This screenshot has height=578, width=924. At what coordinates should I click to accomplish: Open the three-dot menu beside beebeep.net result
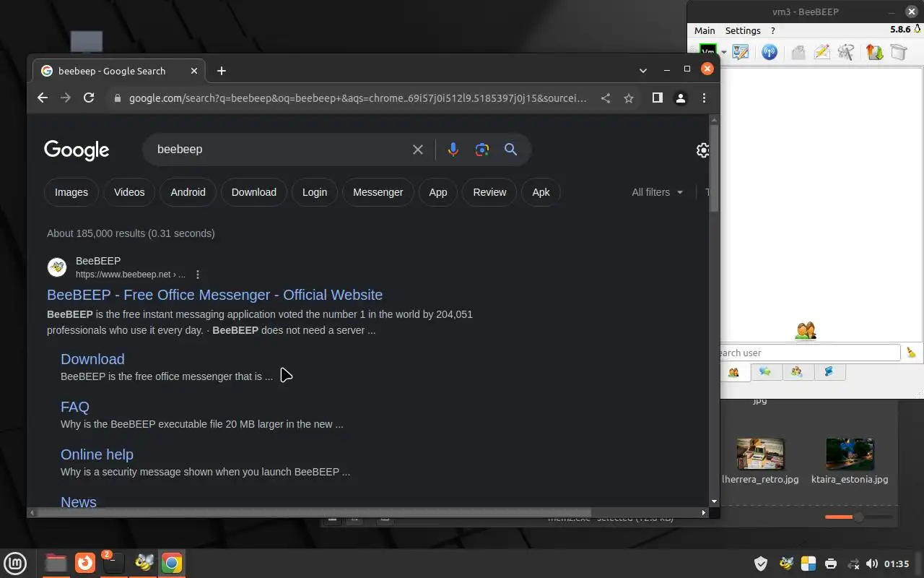198,275
